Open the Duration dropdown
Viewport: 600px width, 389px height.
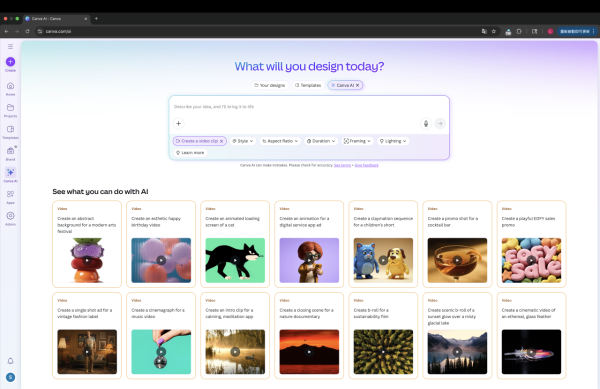click(321, 141)
